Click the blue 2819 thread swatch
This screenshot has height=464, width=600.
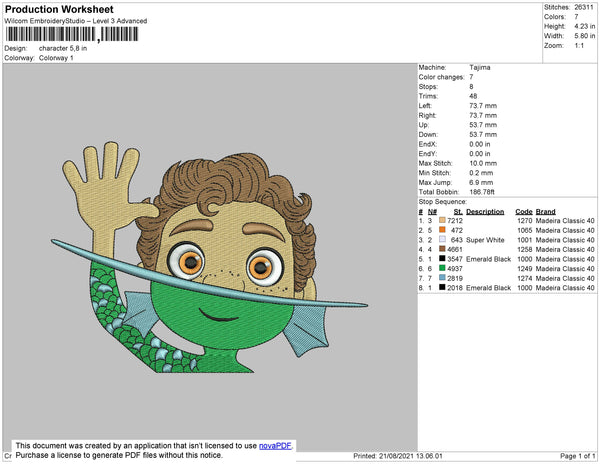(442, 278)
